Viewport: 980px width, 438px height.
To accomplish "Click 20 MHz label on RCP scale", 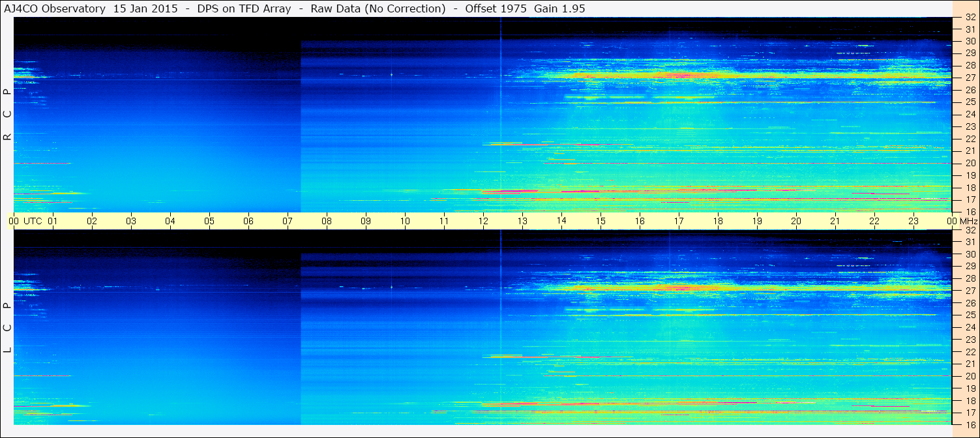I will click(x=970, y=163).
